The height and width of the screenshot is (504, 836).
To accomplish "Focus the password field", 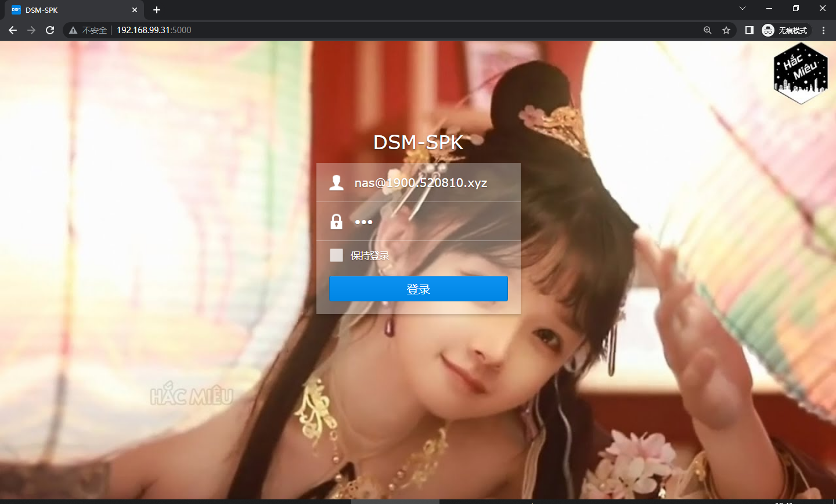I will pyautogui.click(x=430, y=222).
